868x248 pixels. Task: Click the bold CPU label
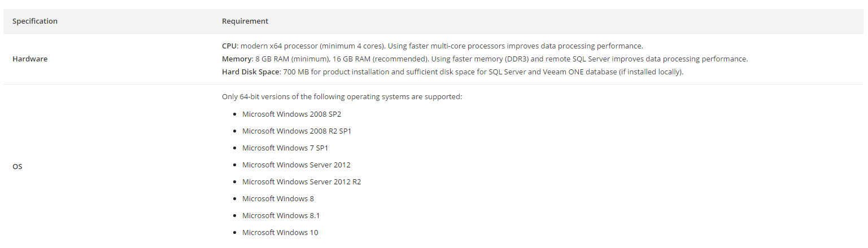click(x=229, y=46)
